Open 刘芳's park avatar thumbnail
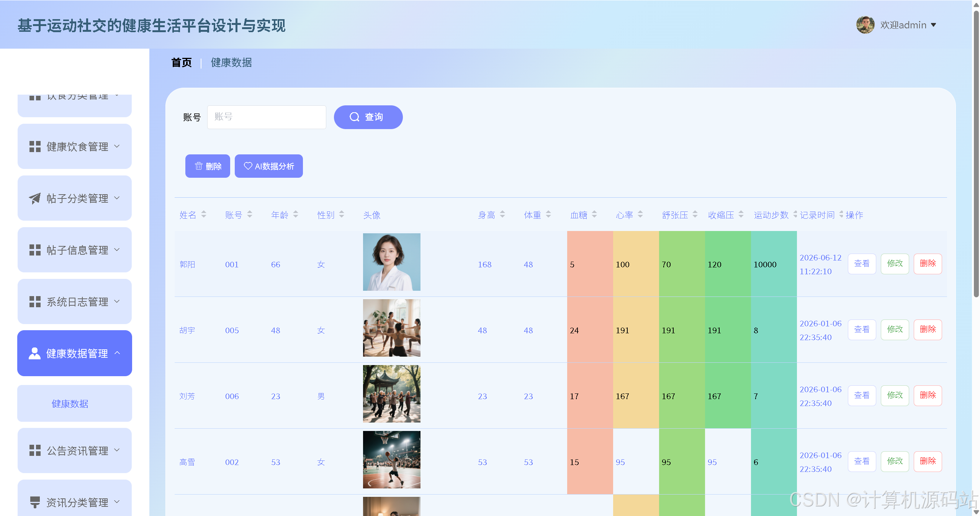Viewport: 980px width, 516px height. [x=392, y=394]
